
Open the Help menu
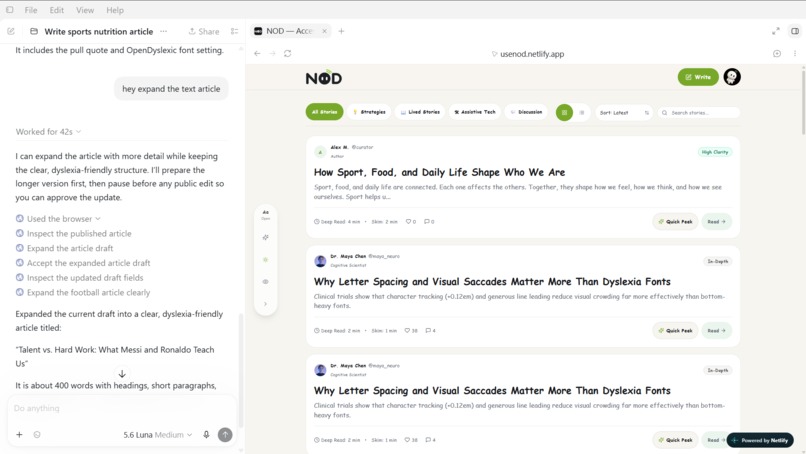pyautogui.click(x=115, y=10)
